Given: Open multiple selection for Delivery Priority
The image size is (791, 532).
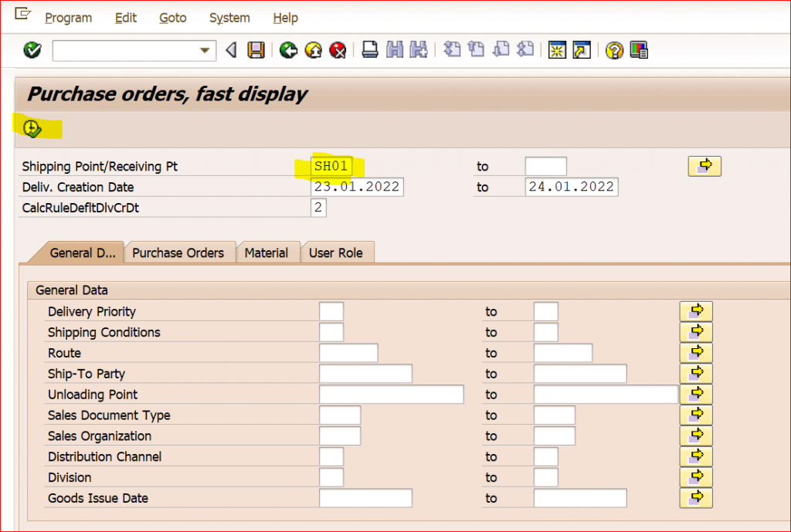Looking at the screenshot, I should coord(696,311).
